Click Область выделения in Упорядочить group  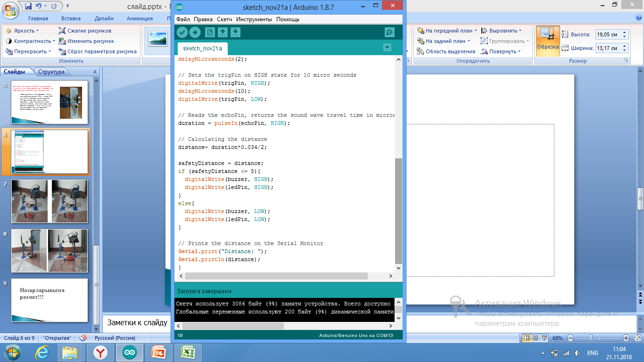coord(446,51)
